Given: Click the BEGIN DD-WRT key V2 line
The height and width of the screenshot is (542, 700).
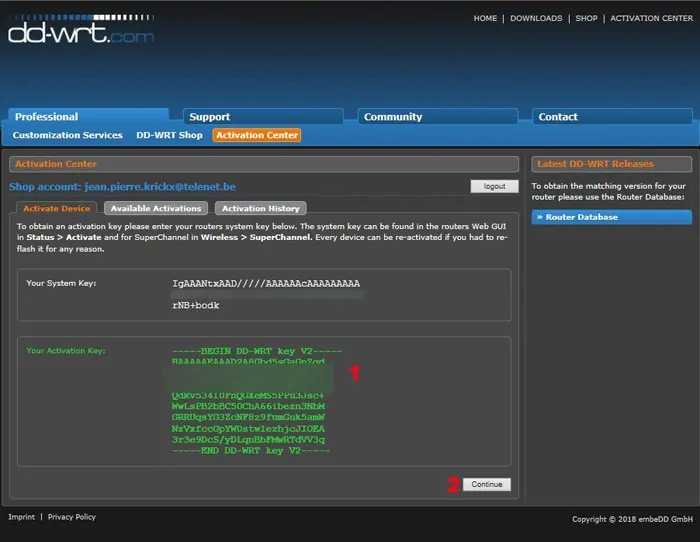Looking at the screenshot, I should click(257, 351).
